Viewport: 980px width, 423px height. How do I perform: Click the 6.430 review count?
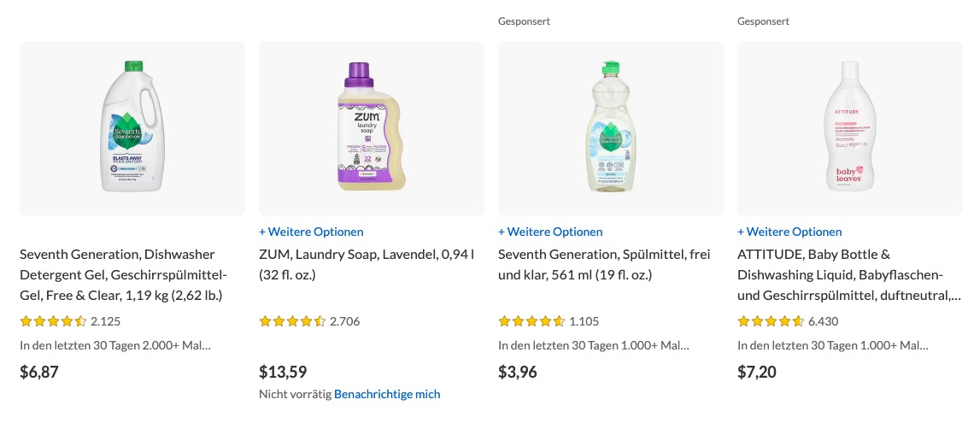824,321
